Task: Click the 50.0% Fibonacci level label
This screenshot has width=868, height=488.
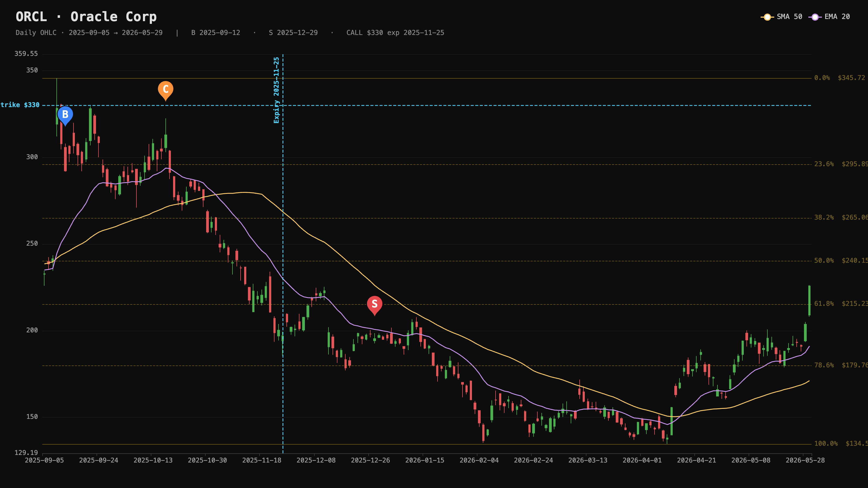Action: tap(824, 261)
